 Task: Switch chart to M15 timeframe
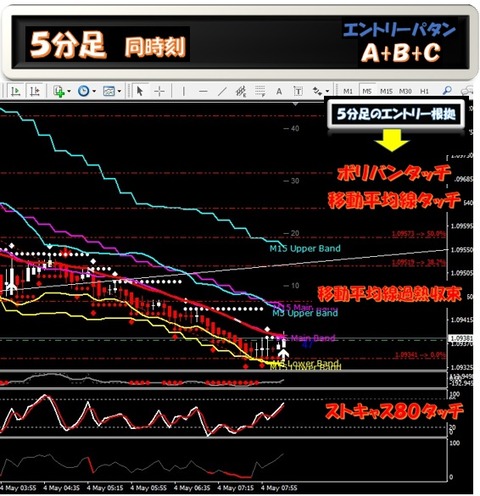pyautogui.click(x=386, y=91)
